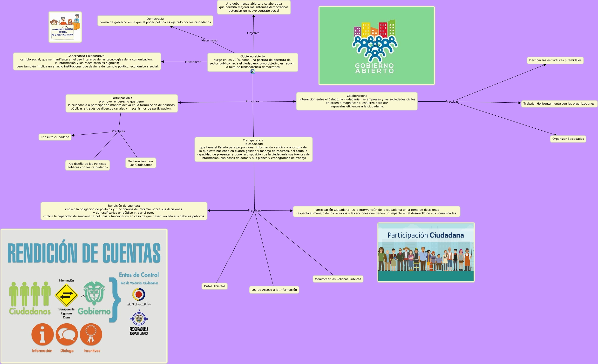The height and width of the screenshot is (364, 598).
Task: Select the Datos Abiertos node
Action: [x=215, y=286]
